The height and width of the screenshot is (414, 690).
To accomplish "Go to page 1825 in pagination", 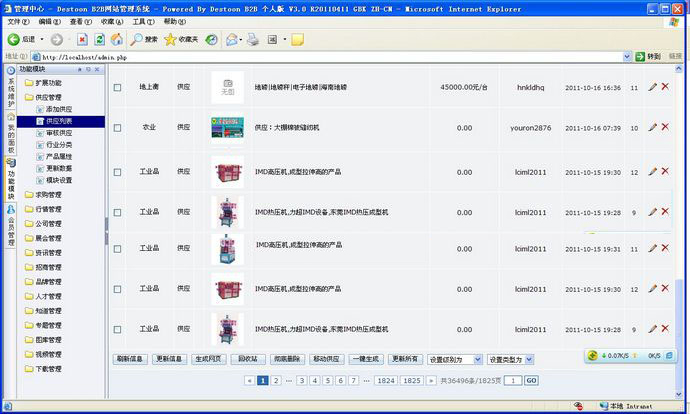I will (x=411, y=381).
